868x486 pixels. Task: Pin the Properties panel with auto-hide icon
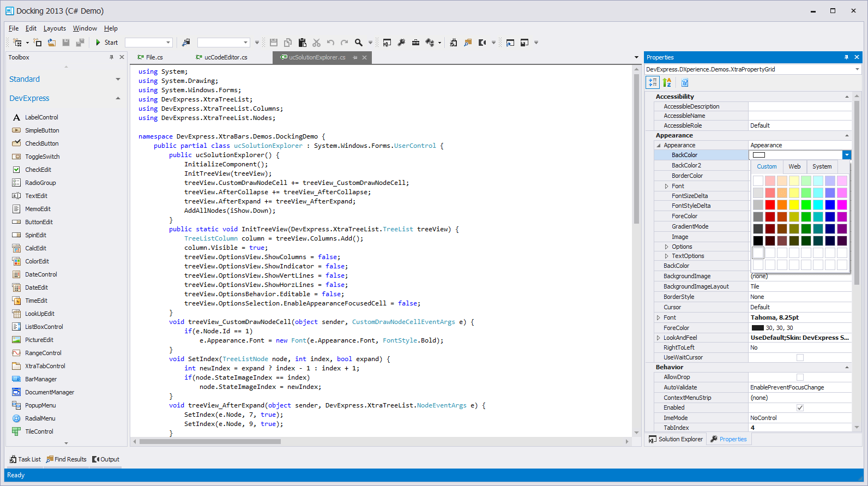tap(846, 57)
